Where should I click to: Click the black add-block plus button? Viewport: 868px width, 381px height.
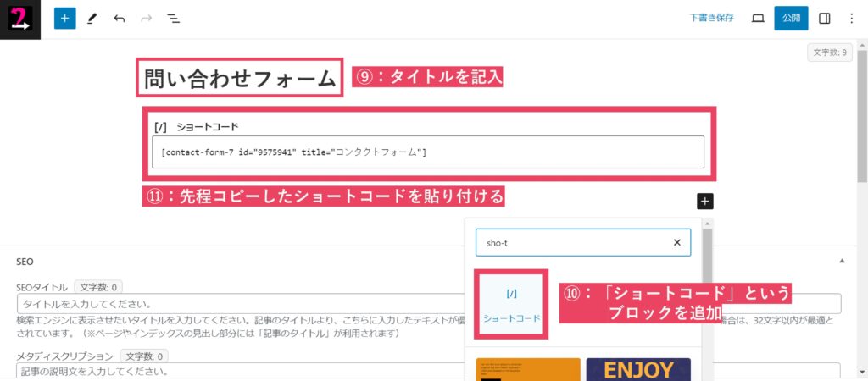coord(705,202)
